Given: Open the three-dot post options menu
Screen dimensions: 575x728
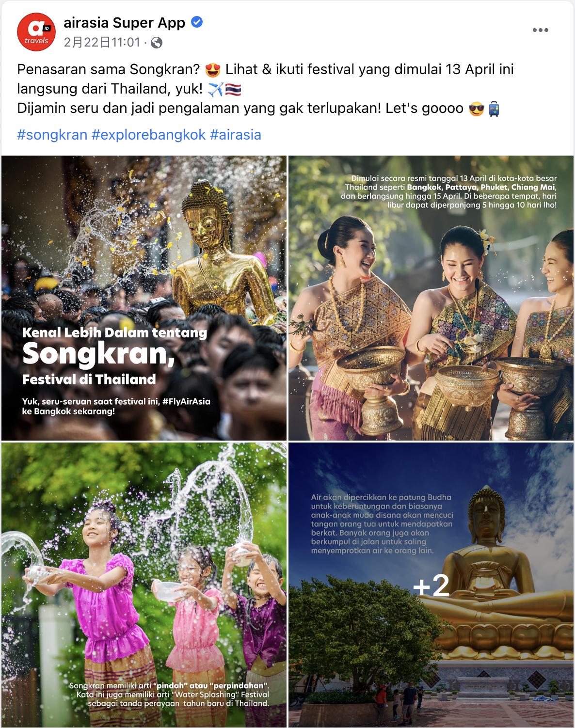Looking at the screenshot, I should (540, 30).
